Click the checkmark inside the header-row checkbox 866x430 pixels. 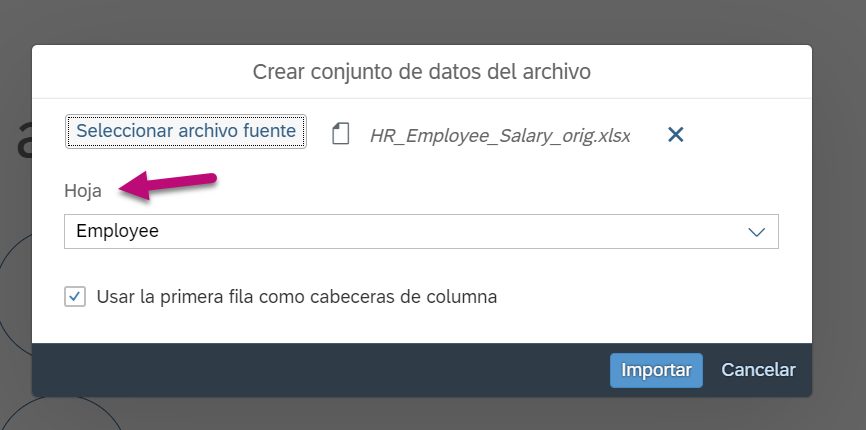75,297
